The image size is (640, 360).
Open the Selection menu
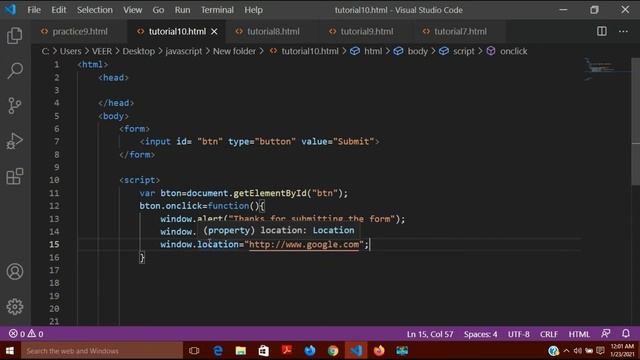95,10
